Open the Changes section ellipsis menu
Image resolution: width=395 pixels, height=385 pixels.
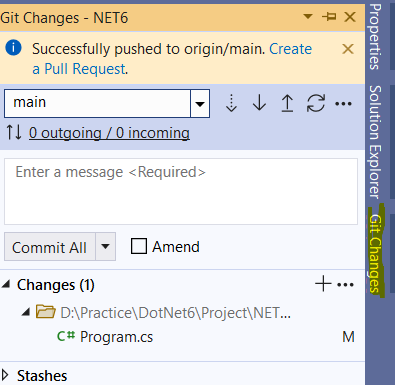[345, 285]
